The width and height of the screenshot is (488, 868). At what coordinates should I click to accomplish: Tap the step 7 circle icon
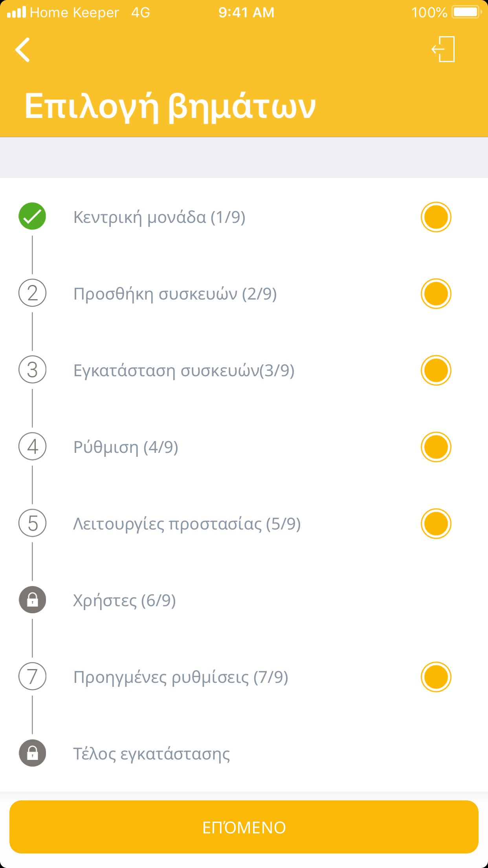point(33,677)
